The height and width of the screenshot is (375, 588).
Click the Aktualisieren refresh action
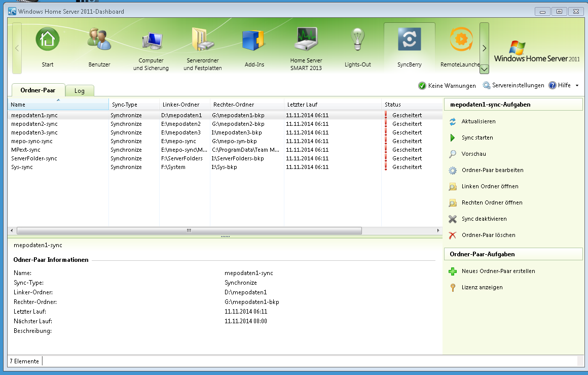478,121
